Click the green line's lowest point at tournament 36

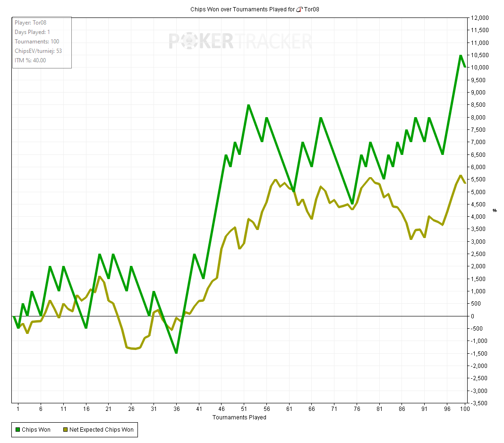tap(176, 353)
